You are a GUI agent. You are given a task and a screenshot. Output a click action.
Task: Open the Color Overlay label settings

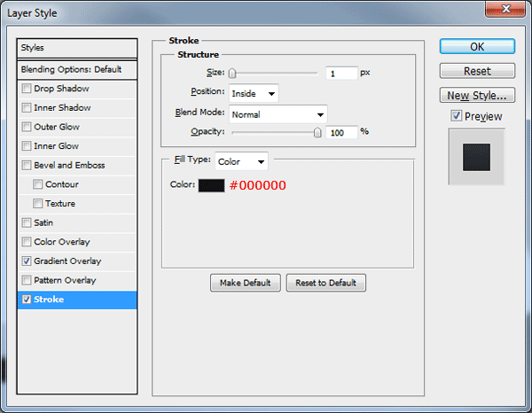point(62,242)
